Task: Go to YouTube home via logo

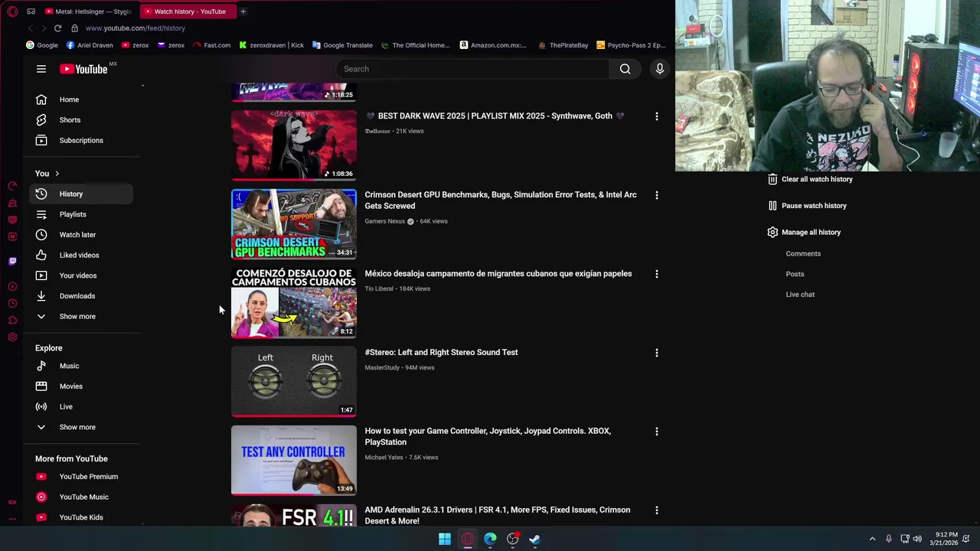Action: pyautogui.click(x=84, y=69)
